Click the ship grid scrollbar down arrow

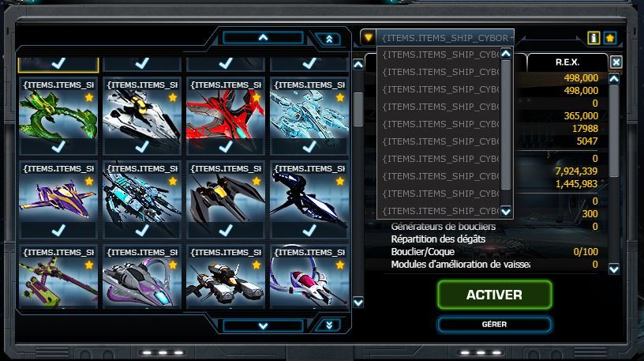(358, 303)
